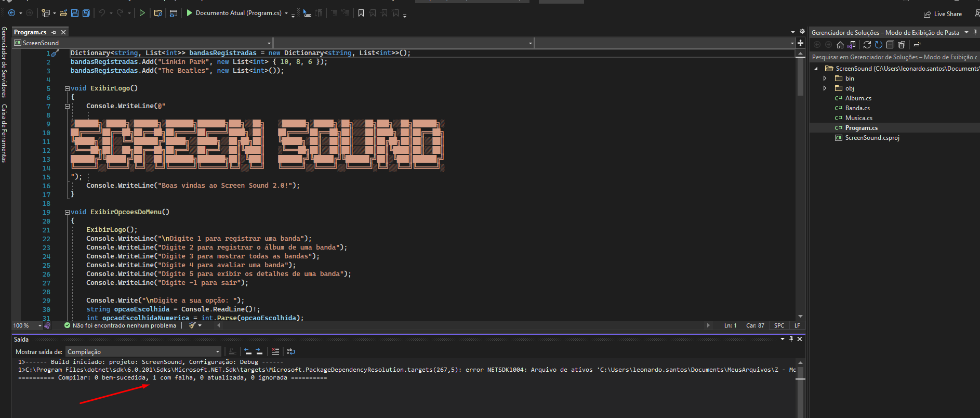The height and width of the screenshot is (418, 980).
Task: Toggle the bookmark icon in the toolbar
Action: 361,13
